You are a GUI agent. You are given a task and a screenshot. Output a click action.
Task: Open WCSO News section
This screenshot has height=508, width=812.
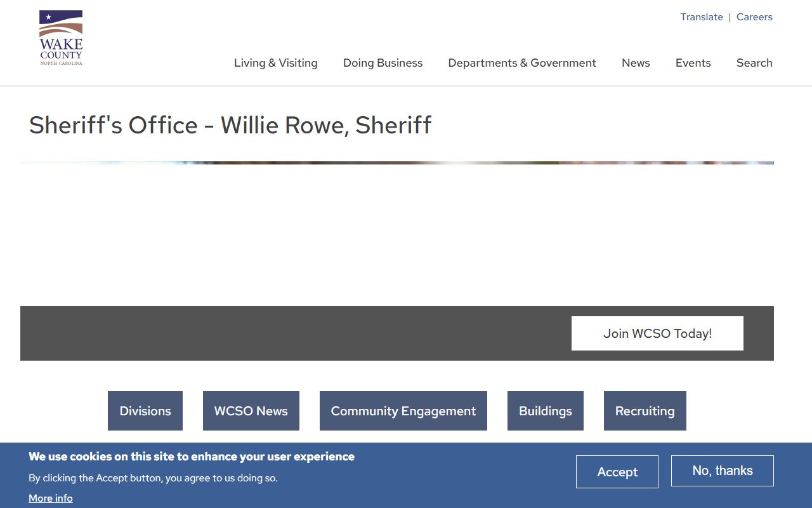tap(251, 411)
